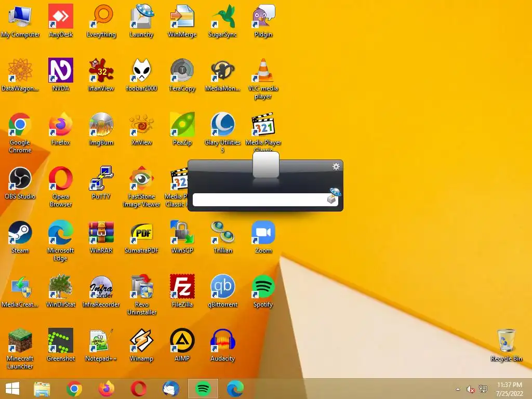Select the Notepad++ desktop shortcut
Viewport: 532px width, 399px height.
(x=101, y=345)
